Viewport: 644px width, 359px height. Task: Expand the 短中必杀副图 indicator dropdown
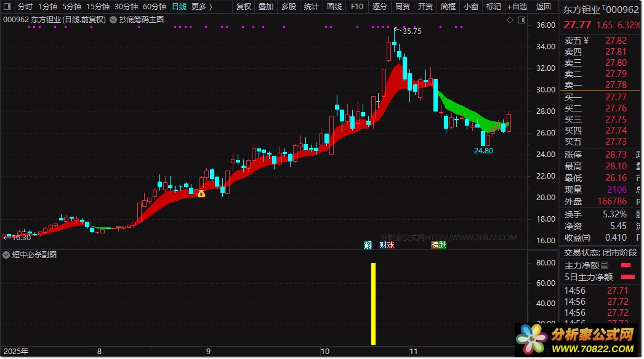6,255
